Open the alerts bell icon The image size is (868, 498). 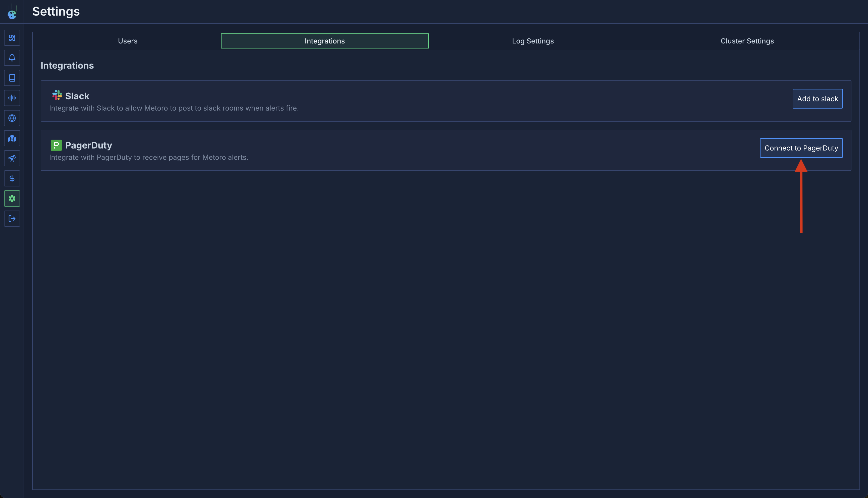point(12,58)
